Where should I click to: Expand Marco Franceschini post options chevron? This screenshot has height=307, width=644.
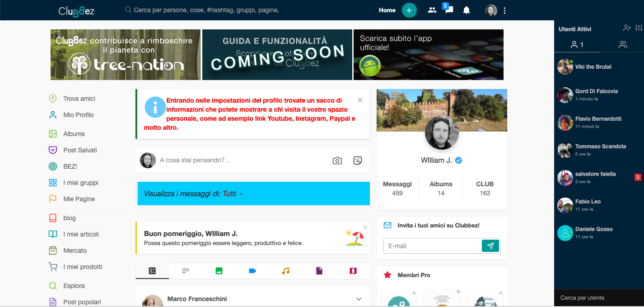(359, 299)
